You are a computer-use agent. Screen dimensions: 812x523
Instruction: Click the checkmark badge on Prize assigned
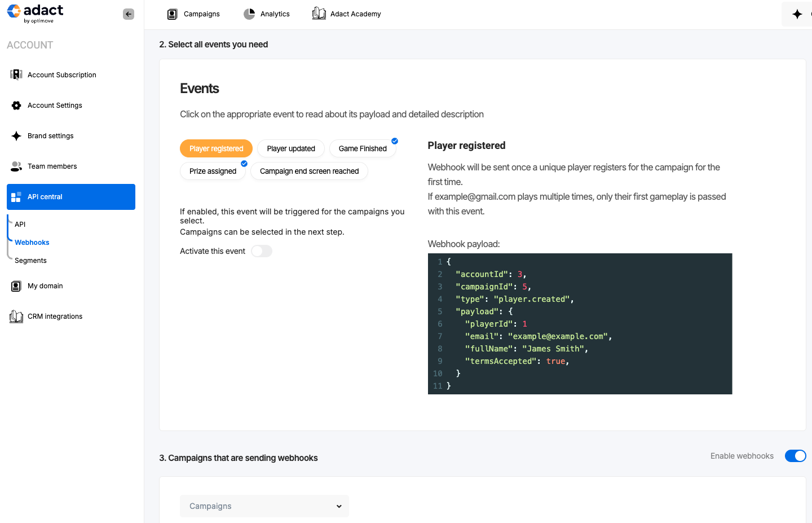244,164
